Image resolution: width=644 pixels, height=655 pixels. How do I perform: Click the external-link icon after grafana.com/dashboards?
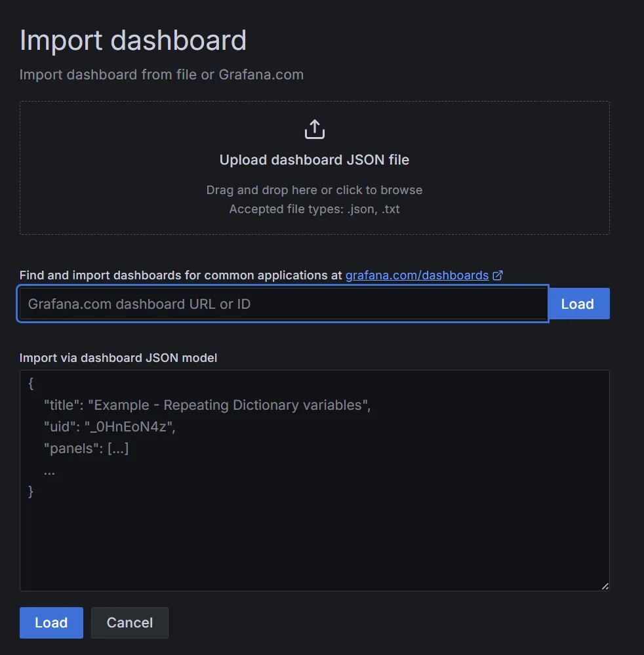tap(497, 275)
